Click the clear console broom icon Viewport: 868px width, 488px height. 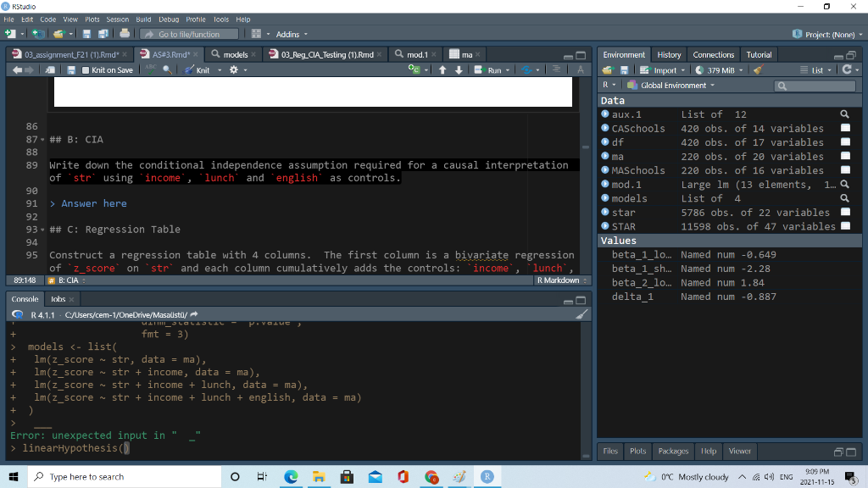581,313
